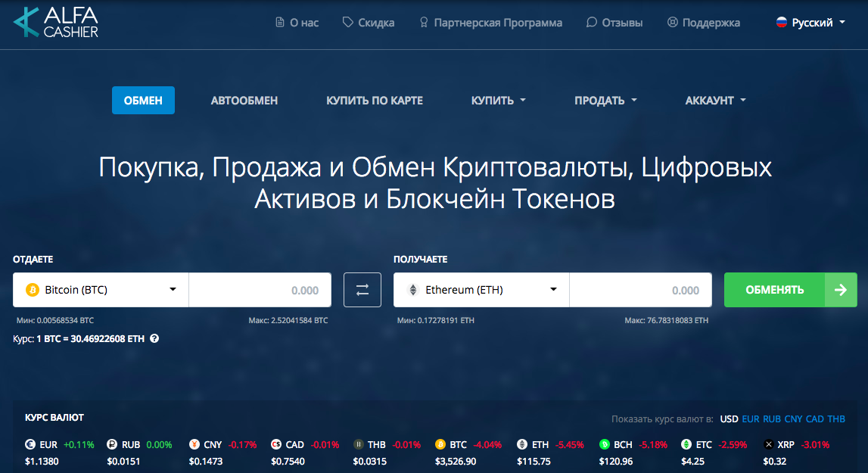Click the arrow icon on the ОБМЕНЯТЬ button

click(x=840, y=290)
